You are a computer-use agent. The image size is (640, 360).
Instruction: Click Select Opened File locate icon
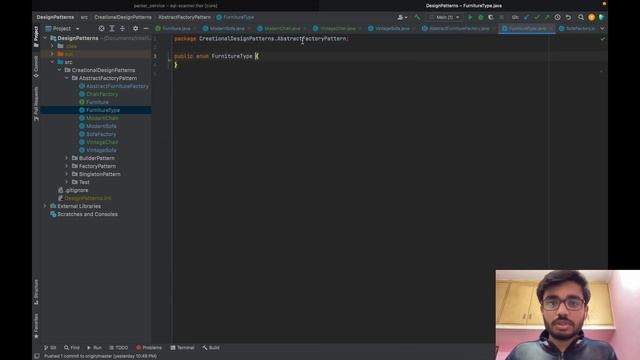click(101, 29)
